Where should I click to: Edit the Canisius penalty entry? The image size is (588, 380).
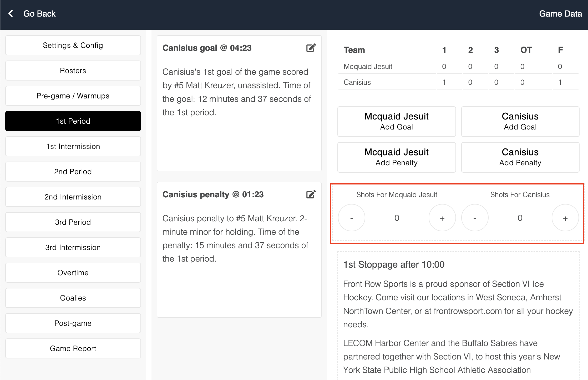tap(311, 194)
